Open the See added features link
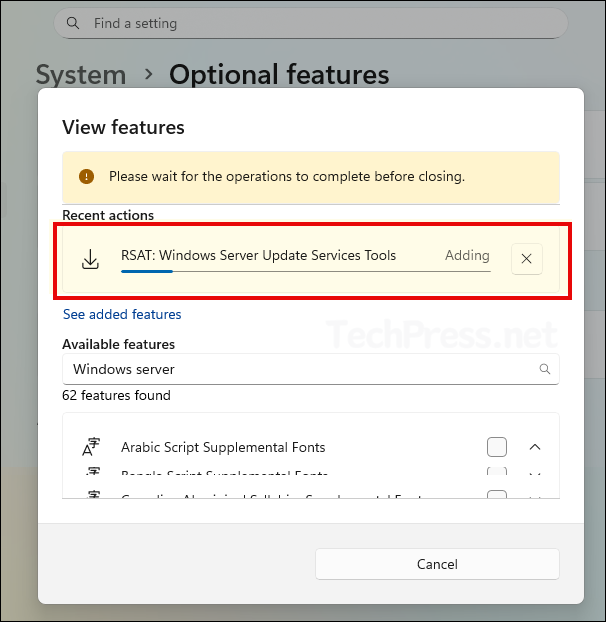This screenshot has height=622, width=606. click(122, 314)
